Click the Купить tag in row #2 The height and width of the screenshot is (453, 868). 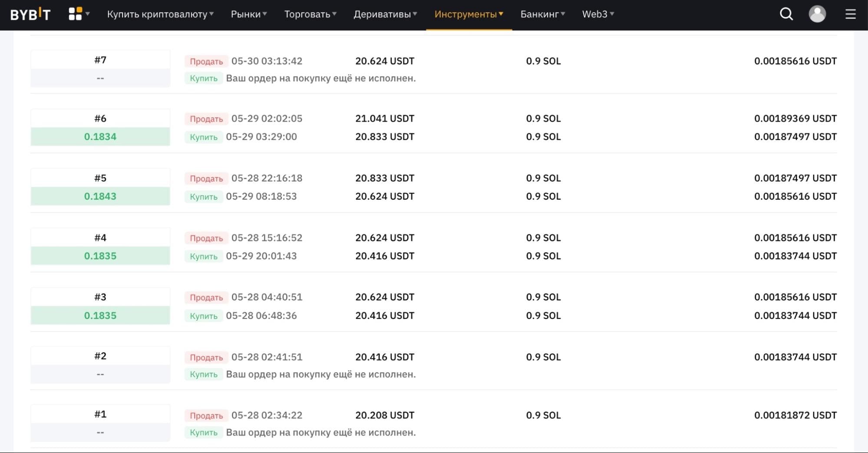pos(204,374)
